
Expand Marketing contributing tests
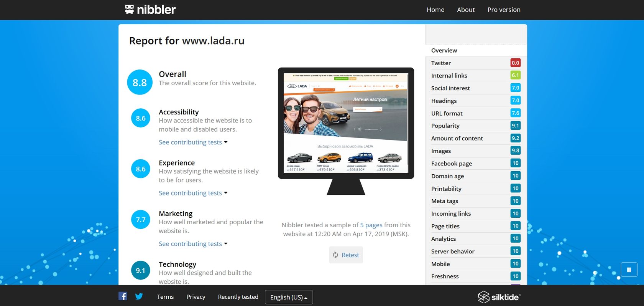193,243
